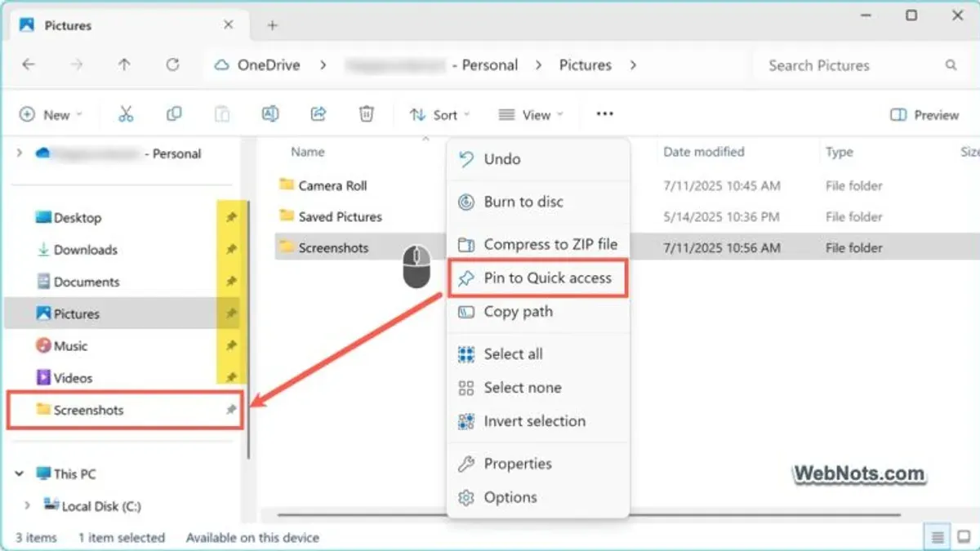Click the Saved Pictures folder icon
Image resolution: width=980 pixels, height=551 pixels.
(x=287, y=216)
